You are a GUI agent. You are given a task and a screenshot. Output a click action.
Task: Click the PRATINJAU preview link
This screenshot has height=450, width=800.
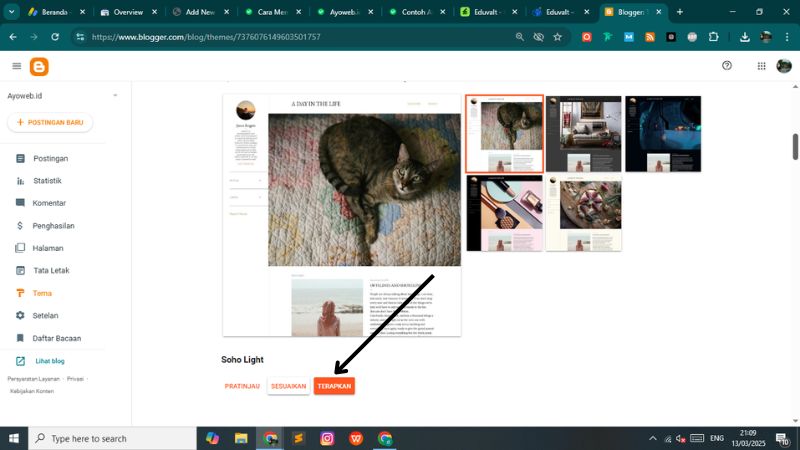[x=242, y=386]
